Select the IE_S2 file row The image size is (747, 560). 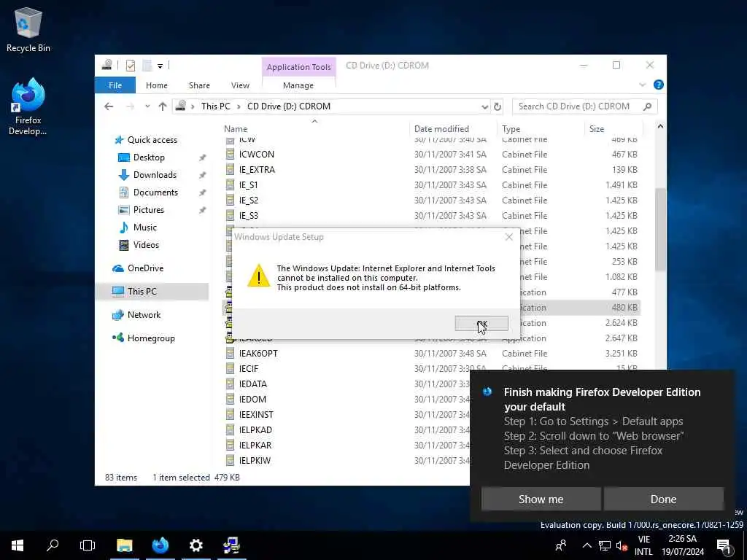tap(431, 200)
